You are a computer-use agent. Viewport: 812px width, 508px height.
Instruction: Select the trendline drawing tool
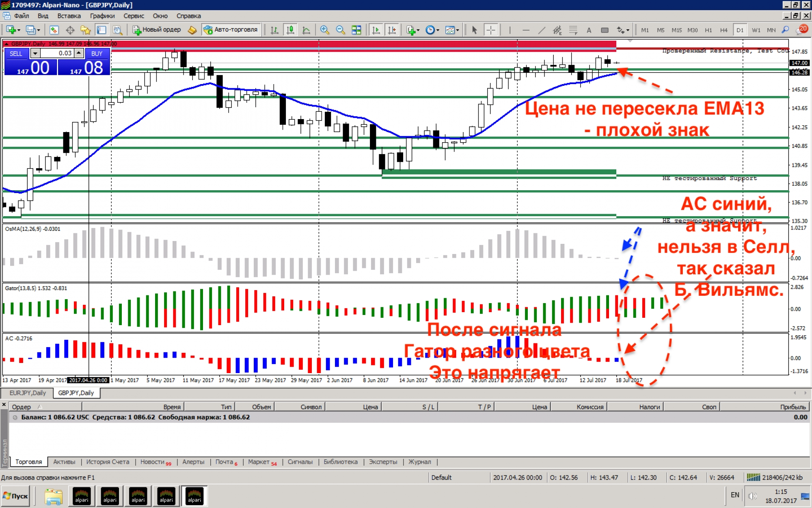coord(541,30)
